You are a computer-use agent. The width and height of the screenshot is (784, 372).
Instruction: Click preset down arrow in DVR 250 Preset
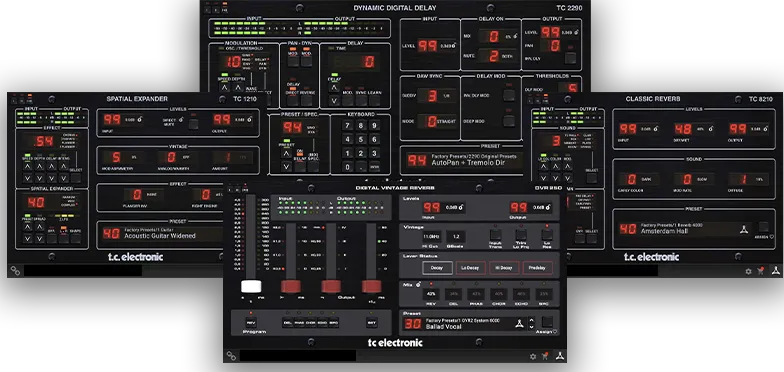[532, 327]
